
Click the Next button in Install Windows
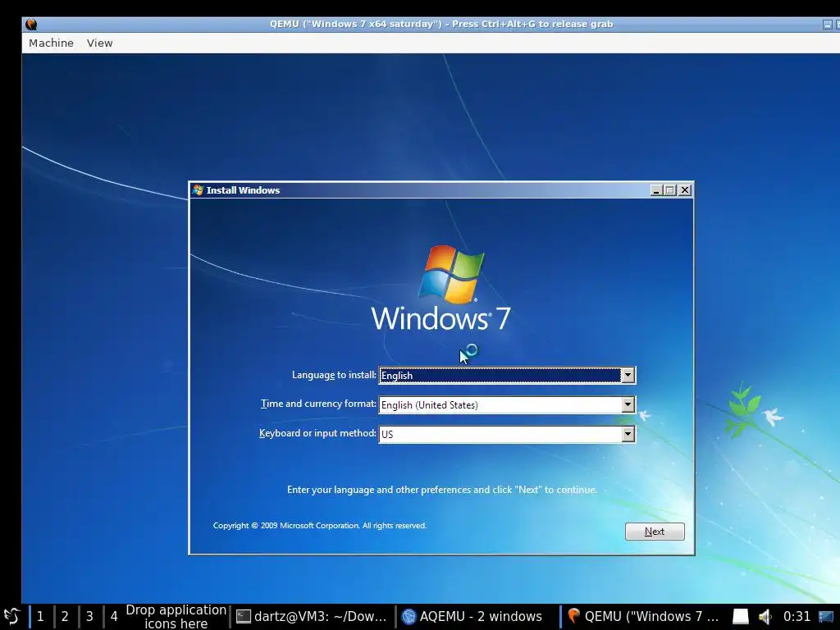[x=655, y=532]
